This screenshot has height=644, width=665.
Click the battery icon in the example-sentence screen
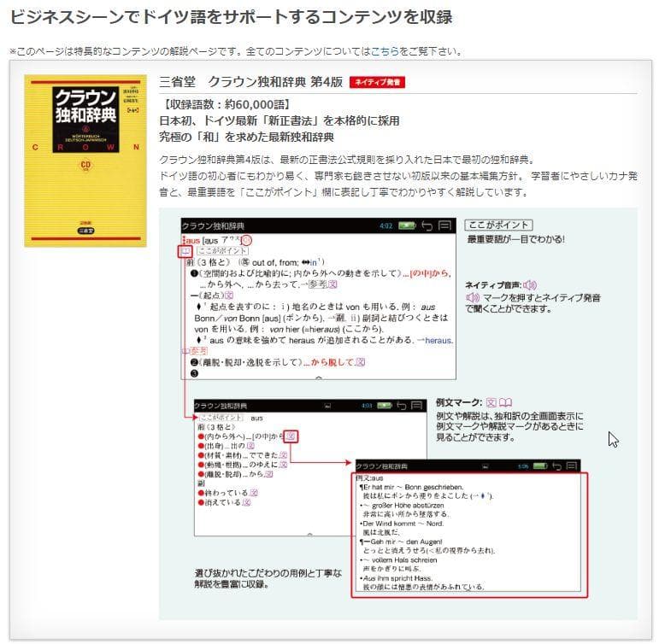tap(540, 466)
